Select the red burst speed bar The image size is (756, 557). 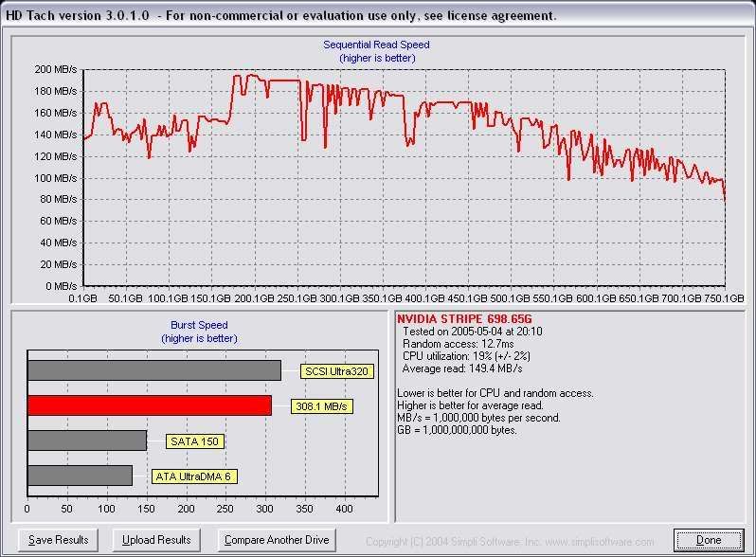[150, 405]
